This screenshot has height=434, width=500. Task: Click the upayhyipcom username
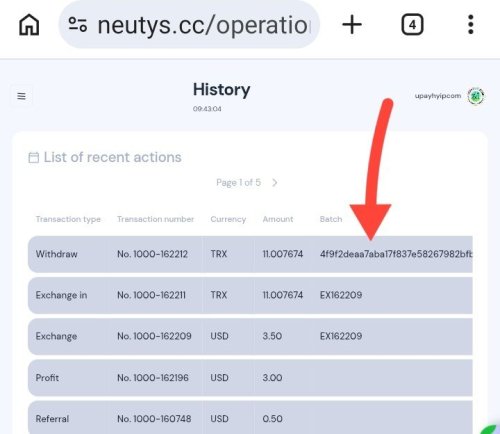[x=438, y=96]
